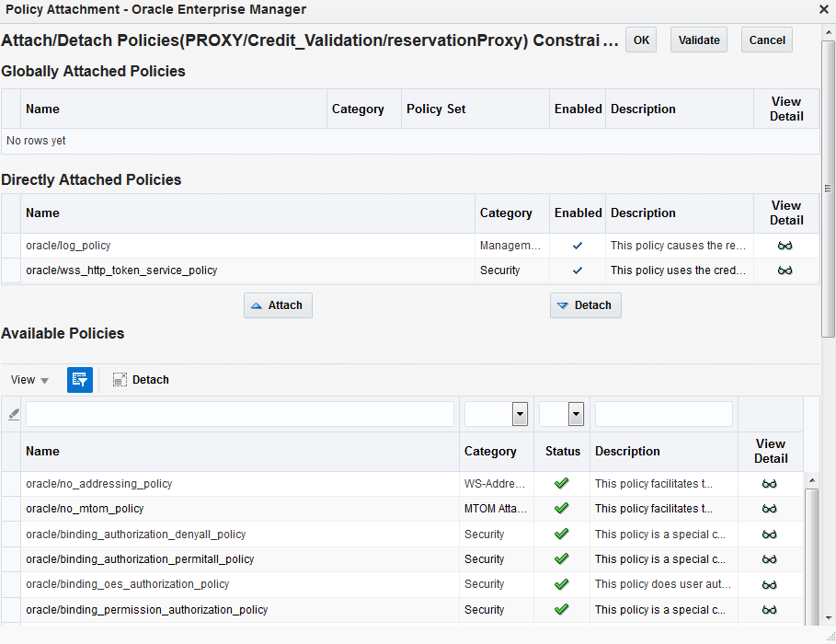Viewport: 836px width, 644px height.
Task: Sort Available Policies by Status header
Action: click(562, 452)
